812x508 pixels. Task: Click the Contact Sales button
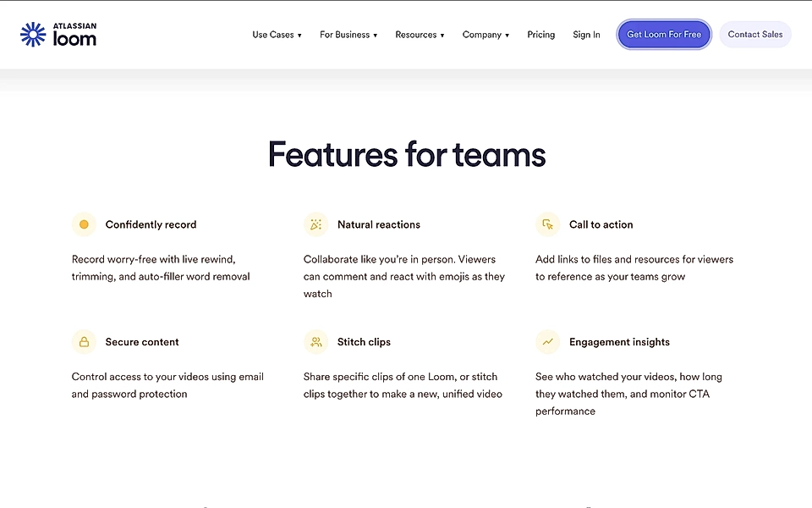754,35
